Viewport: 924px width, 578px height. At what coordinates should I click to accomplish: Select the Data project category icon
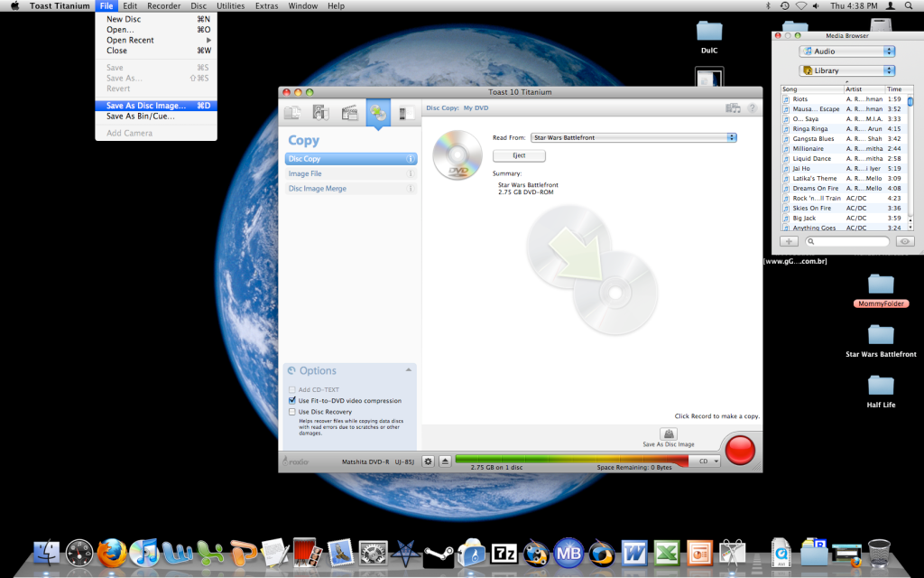(292, 112)
